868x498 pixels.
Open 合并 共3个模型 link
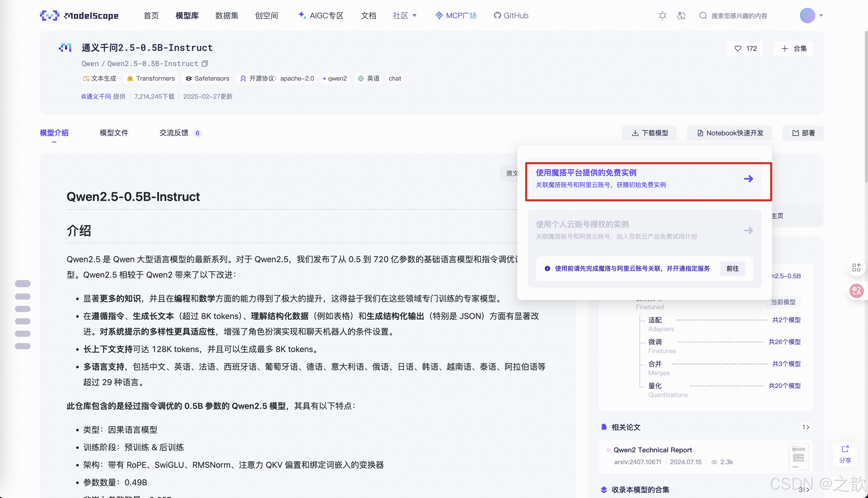[786, 364]
